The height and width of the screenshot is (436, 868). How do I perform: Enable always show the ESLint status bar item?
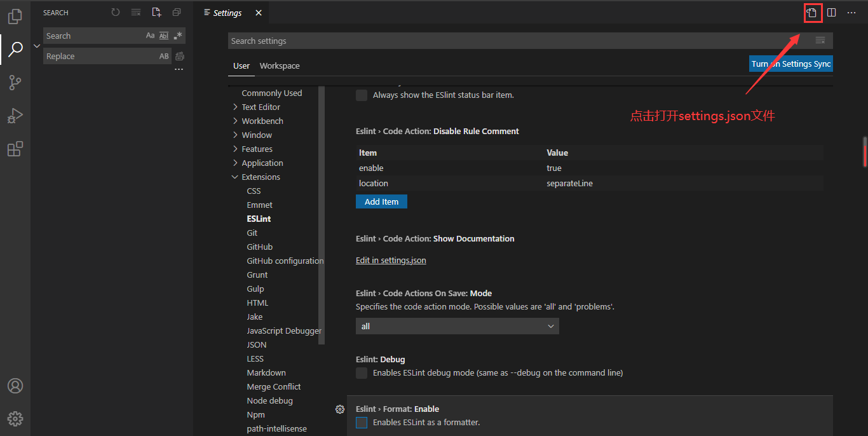tap(362, 95)
